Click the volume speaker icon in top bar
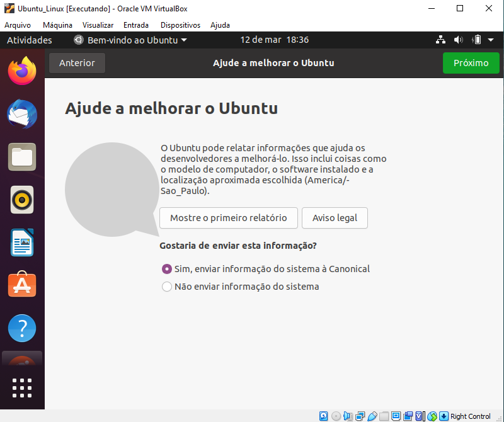This screenshot has height=422, width=504. click(459, 40)
